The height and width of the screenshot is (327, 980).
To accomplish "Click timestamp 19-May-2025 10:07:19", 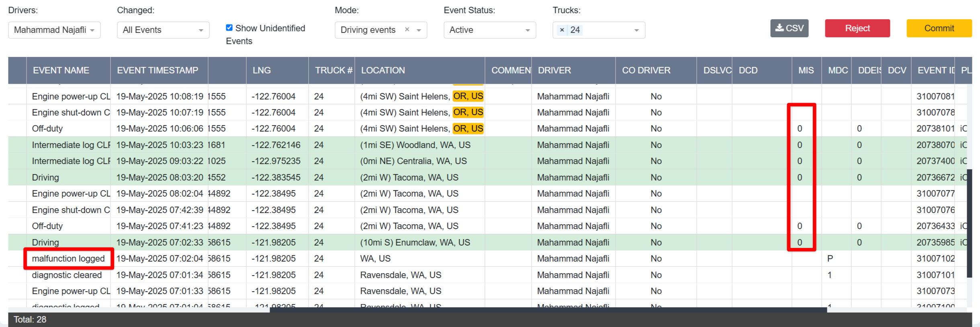I will 160,112.
